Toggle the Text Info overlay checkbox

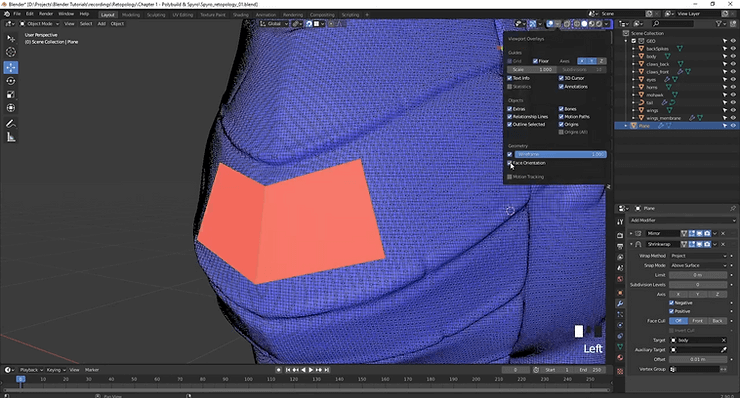[510, 78]
